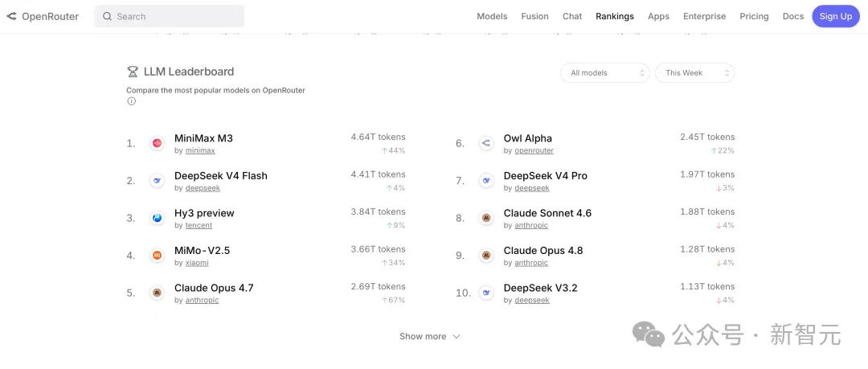Click the 67% increase indicator
The width and height of the screenshot is (868, 369).
tap(393, 301)
